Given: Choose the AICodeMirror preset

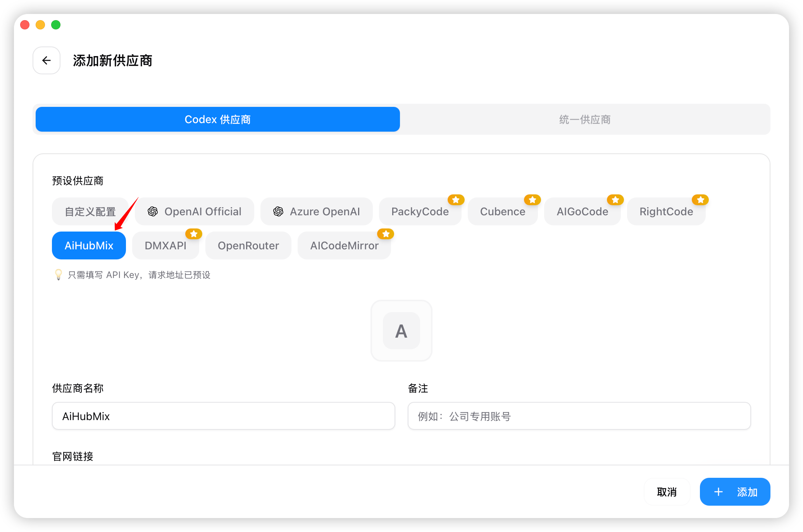Looking at the screenshot, I should click(344, 245).
